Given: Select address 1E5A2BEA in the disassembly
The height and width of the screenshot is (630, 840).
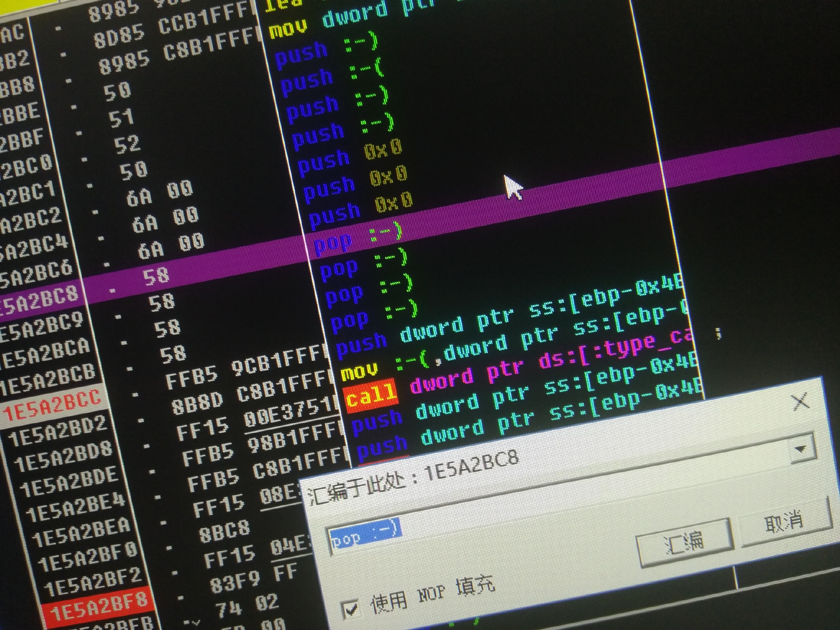Looking at the screenshot, I should coord(81,532).
